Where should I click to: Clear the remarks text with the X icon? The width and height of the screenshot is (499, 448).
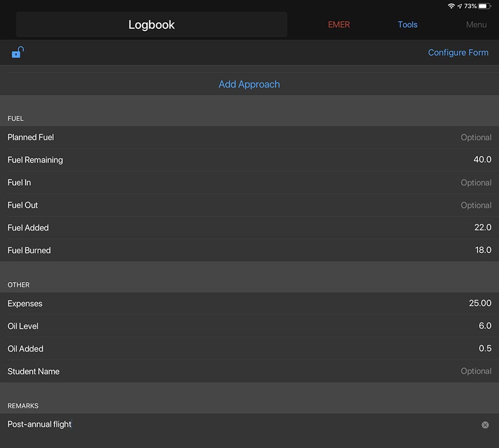tap(485, 425)
